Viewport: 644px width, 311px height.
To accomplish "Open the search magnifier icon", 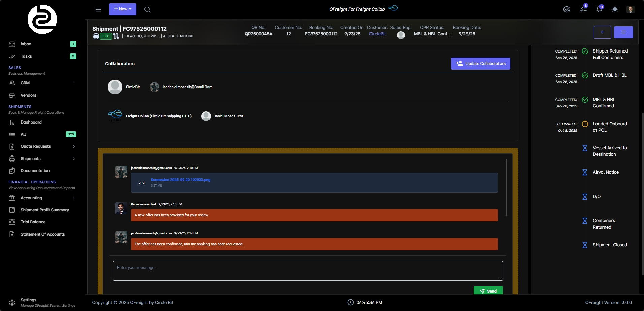I will point(147,10).
